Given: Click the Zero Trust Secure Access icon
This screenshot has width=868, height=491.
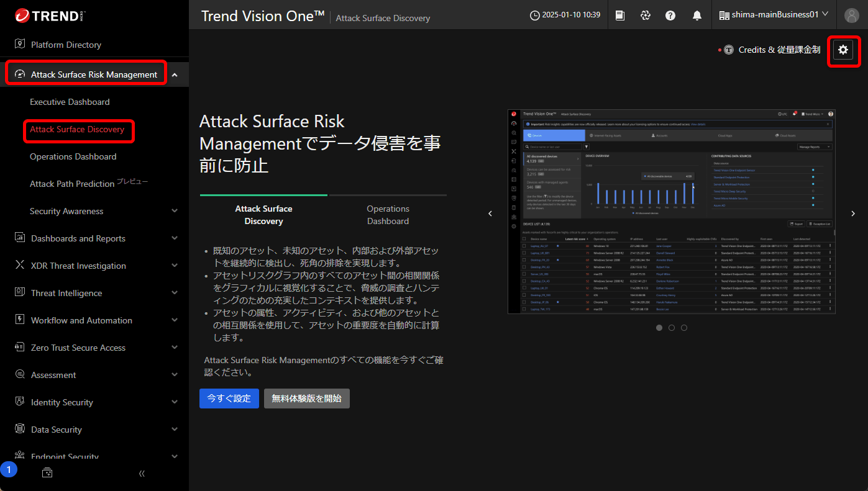Looking at the screenshot, I should click(19, 347).
